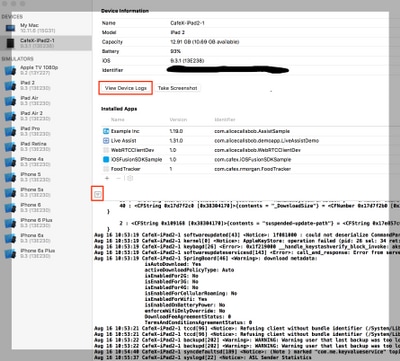Click the Apple TV 1080p simulator icon
This screenshot has width=400, height=361.
[10, 70]
